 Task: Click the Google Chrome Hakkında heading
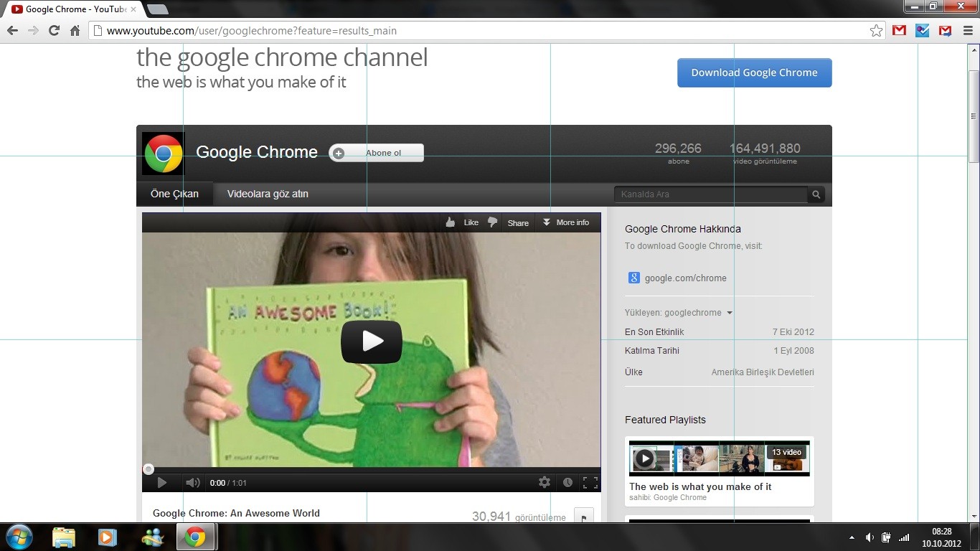[x=683, y=229]
